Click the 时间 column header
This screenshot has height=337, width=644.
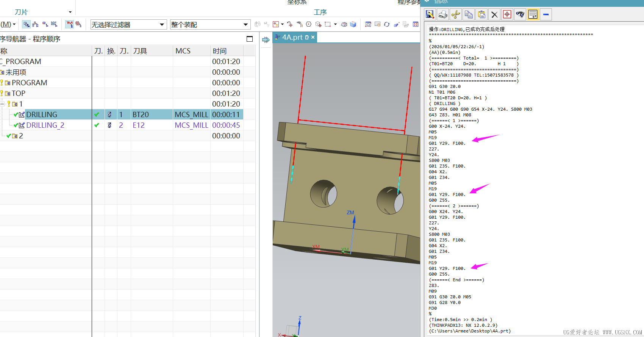(x=220, y=51)
